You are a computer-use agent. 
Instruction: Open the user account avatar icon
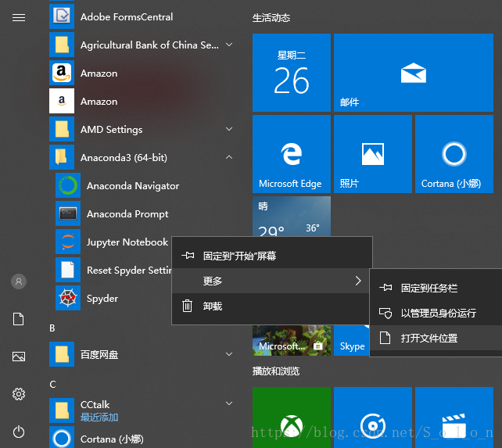click(19, 281)
